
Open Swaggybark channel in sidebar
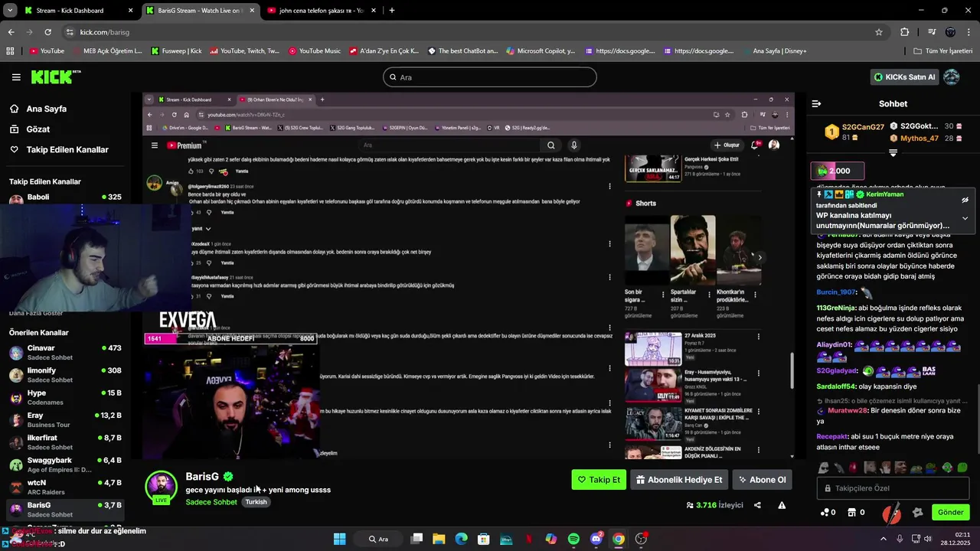coord(65,465)
